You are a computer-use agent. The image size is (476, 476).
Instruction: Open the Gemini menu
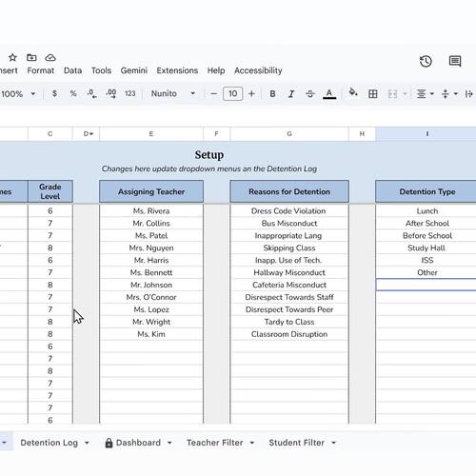pos(133,70)
